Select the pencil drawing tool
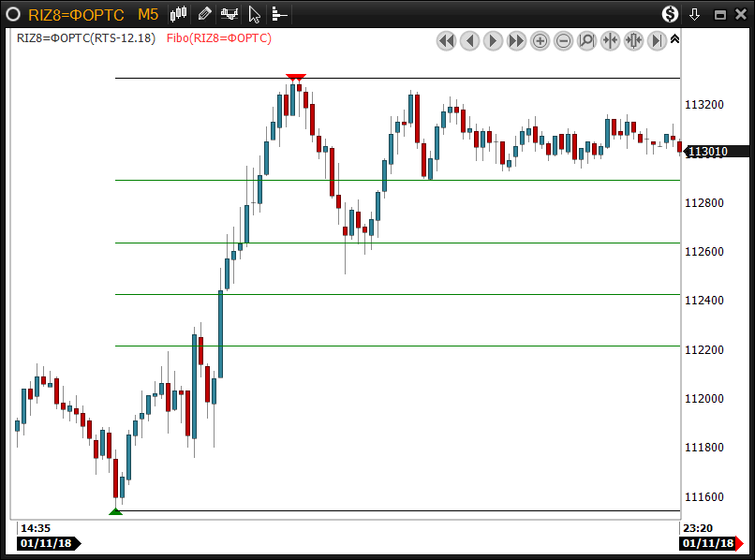This screenshot has height=560, width=755. click(x=205, y=14)
